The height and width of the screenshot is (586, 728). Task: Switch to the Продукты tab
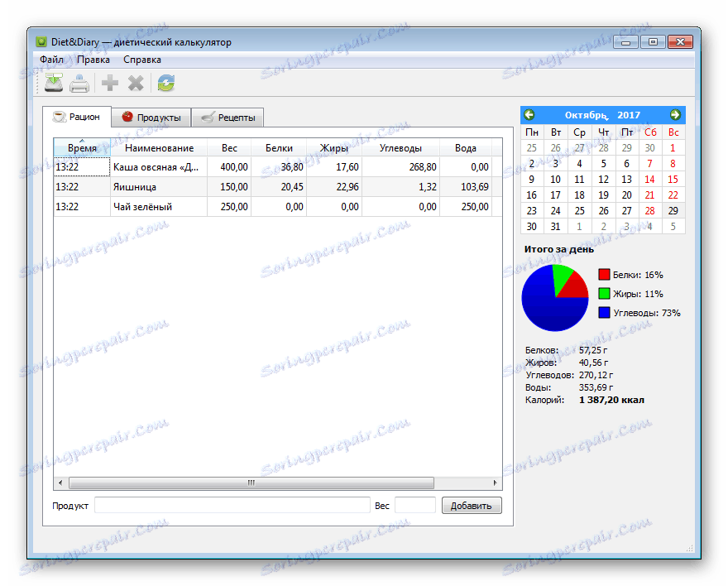(151, 118)
